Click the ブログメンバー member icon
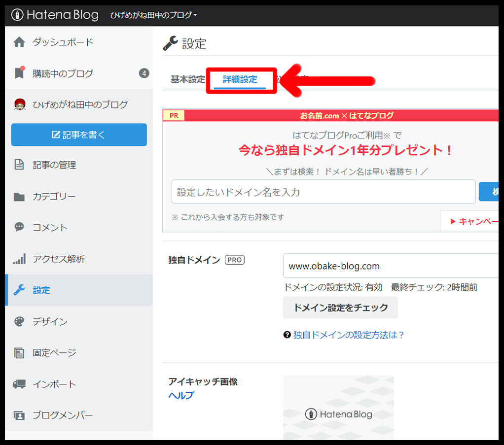The image size is (504, 445). pyautogui.click(x=19, y=415)
